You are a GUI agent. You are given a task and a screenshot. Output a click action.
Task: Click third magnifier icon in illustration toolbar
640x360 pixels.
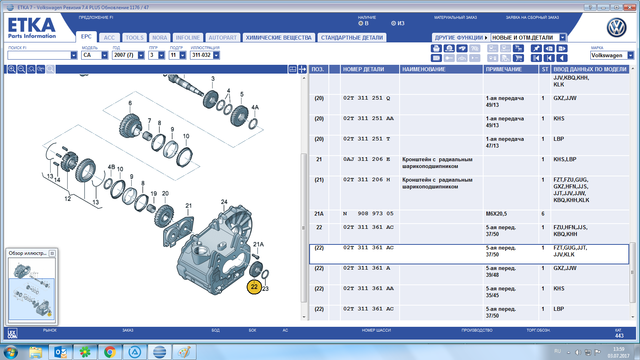pos(31,69)
